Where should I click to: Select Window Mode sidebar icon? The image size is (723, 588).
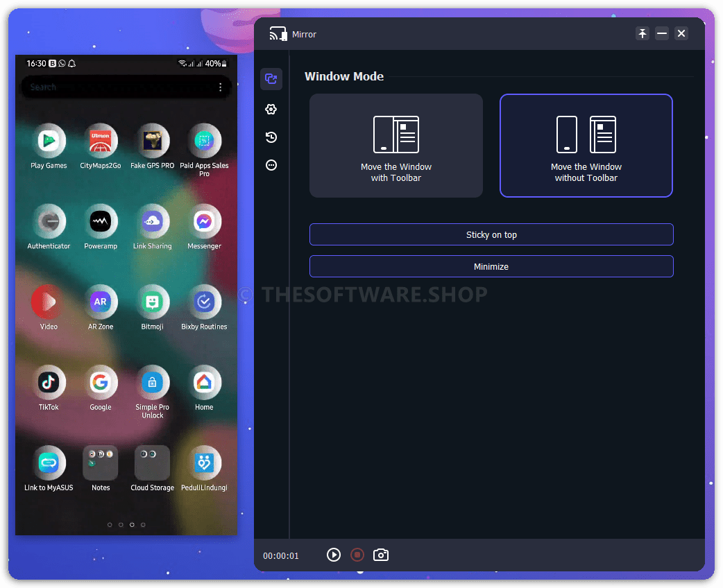[x=271, y=79]
